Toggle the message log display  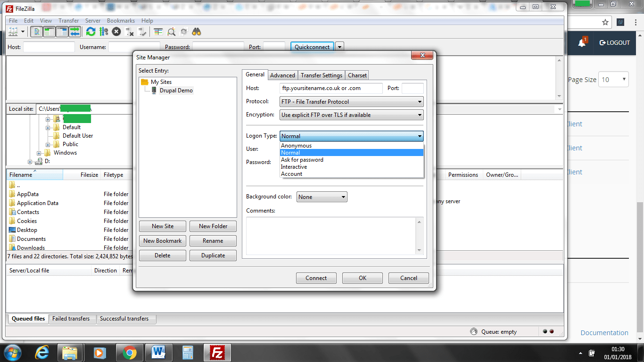36,32
